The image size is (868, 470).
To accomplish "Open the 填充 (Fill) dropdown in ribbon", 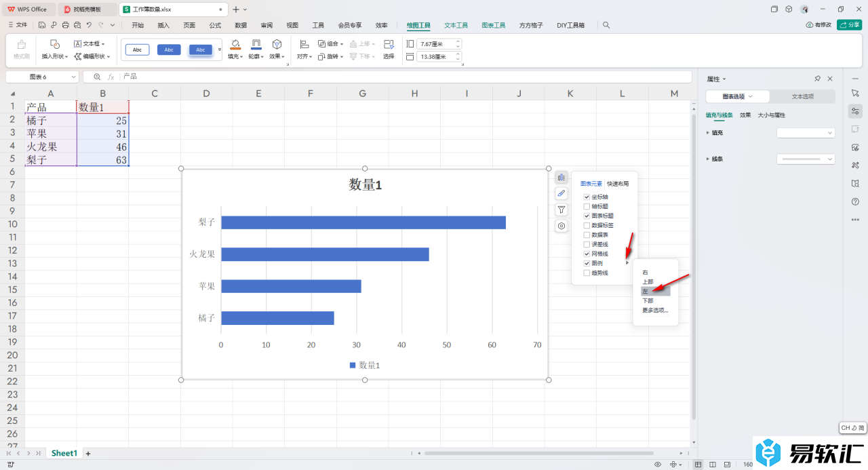I will click(235, 56).
